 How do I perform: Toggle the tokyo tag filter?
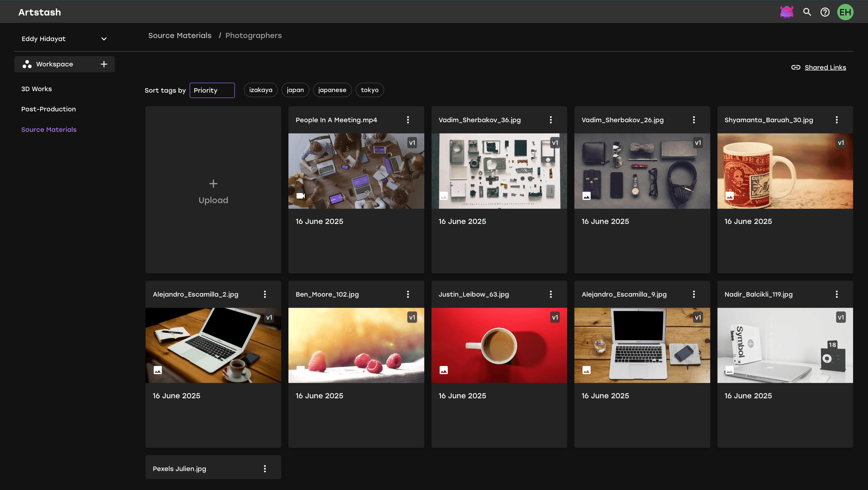(369, 90)
